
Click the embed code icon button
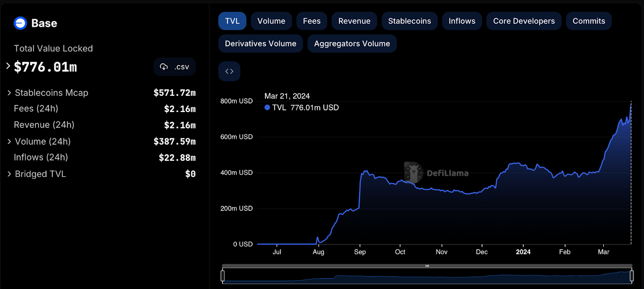[x=229, y=71]
